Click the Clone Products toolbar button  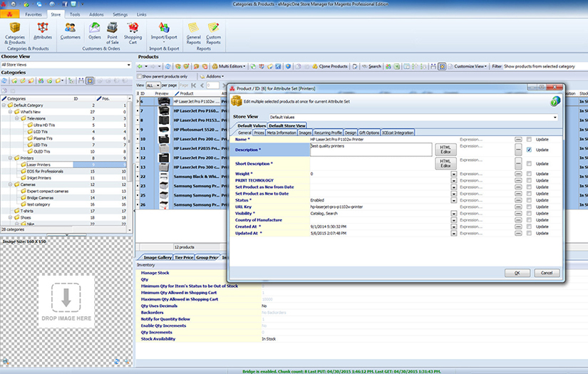[329, 66]
